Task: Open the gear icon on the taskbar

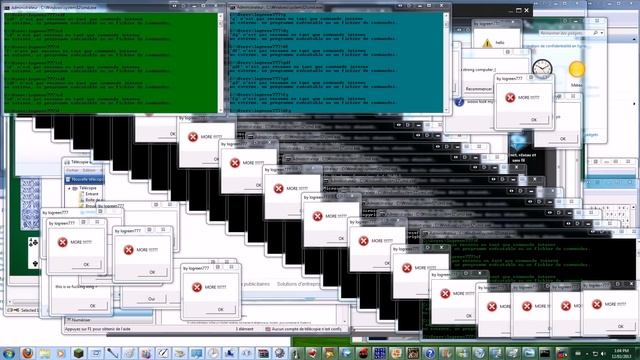Action: coord(280,353)
